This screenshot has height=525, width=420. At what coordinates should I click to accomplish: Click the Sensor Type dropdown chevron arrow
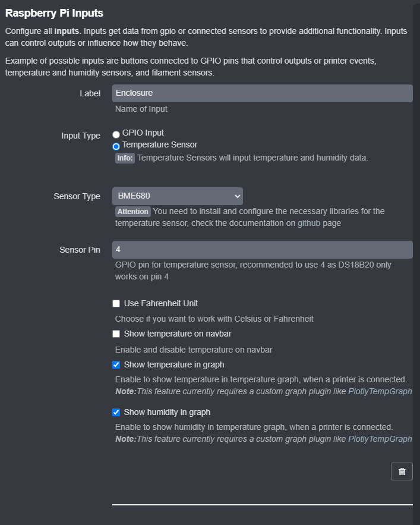[x=238, y=196]
